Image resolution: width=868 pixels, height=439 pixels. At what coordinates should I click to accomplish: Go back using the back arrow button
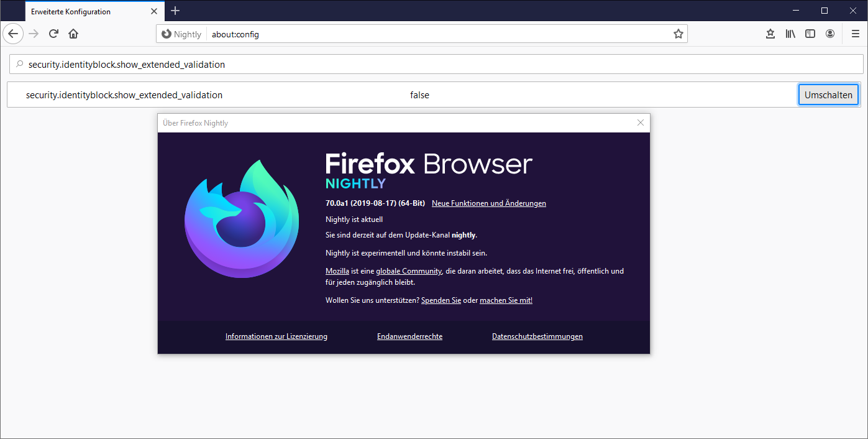(13, 34)
